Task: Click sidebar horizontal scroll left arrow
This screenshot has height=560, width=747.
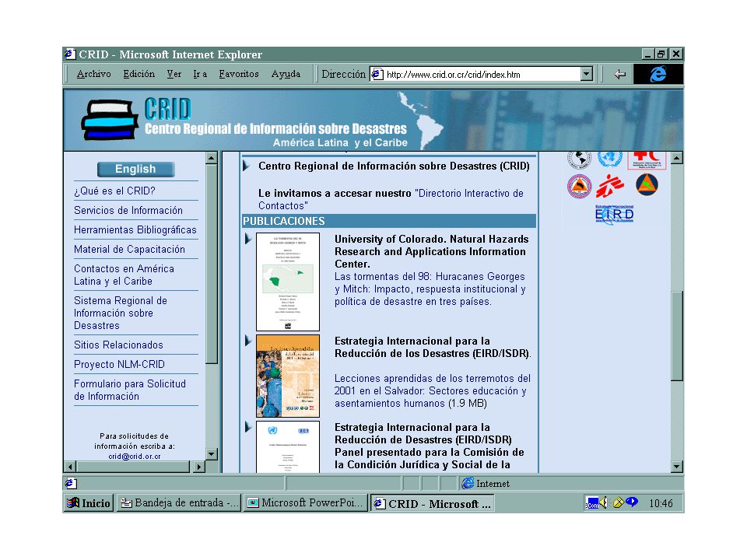Action: point(71,467)
